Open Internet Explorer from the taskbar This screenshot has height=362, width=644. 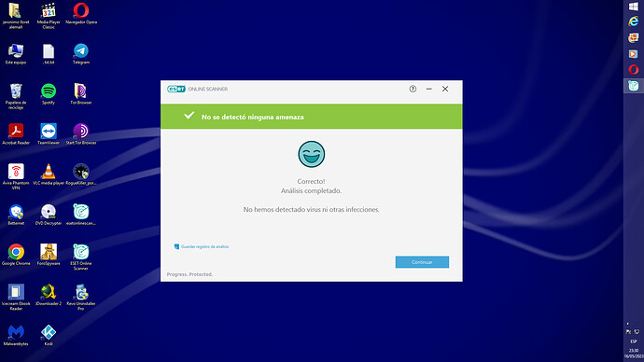634,21
